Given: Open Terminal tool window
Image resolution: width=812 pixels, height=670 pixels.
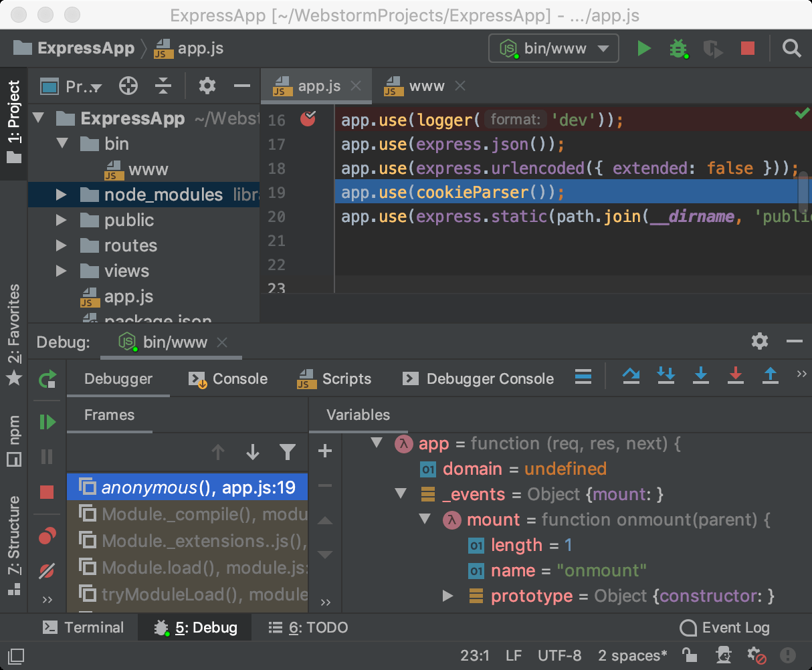Looking at the screenshot, I should (x=84, y=627).
